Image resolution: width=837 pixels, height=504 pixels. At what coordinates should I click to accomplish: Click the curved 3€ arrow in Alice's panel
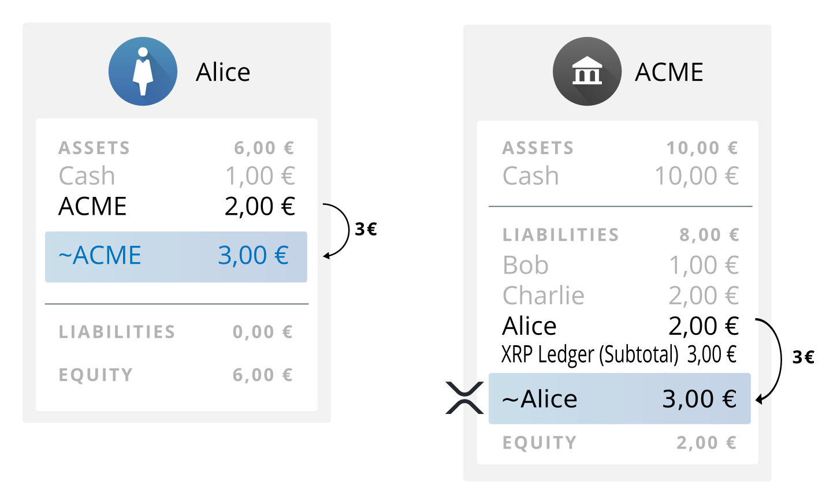tap(342, 230)
